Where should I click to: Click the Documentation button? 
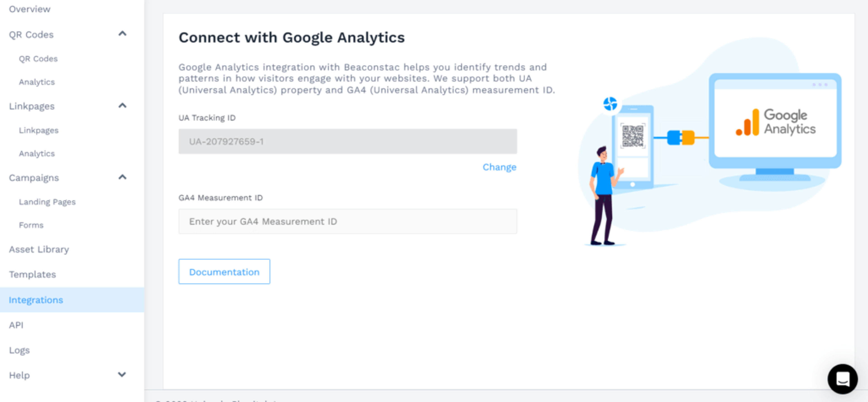click(x=224, y=272)
